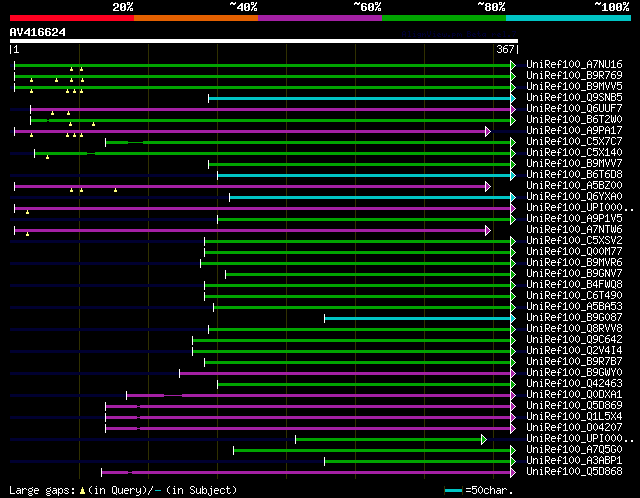Image resolution: width=640 pixels, height=498 pixels.
Task: Open hit UniRef100_B9R769
Action: pos(574,76)
